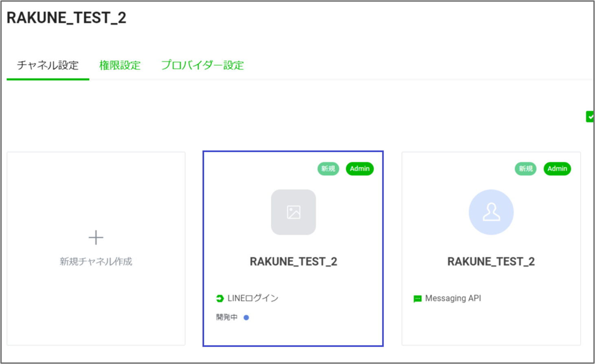Switch to the 権限設定 tab
Screen dimensions: 595x364
click(x=120, y=65)
